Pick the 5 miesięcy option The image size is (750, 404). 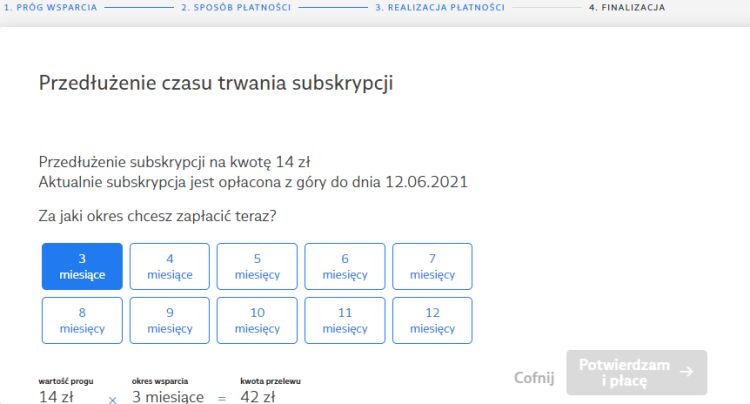[x=257, y=266]
